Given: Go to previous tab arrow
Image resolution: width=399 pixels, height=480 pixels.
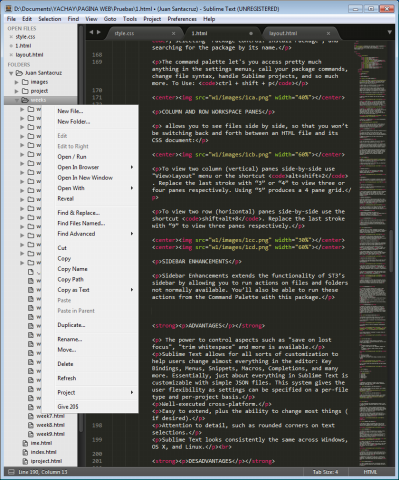Looking at the screenshot, I should [91, 32].
